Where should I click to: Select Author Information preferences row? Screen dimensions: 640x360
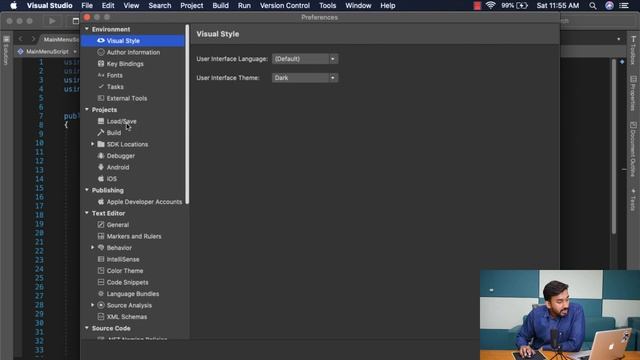coord(133,52)
